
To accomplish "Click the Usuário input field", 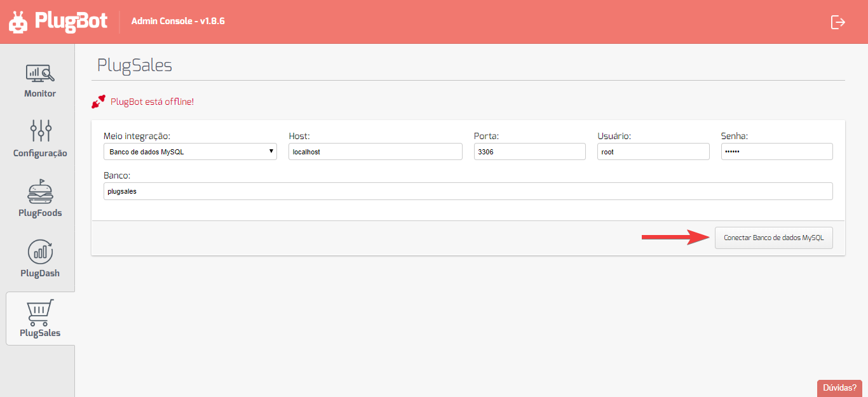I will click(653, 152).
